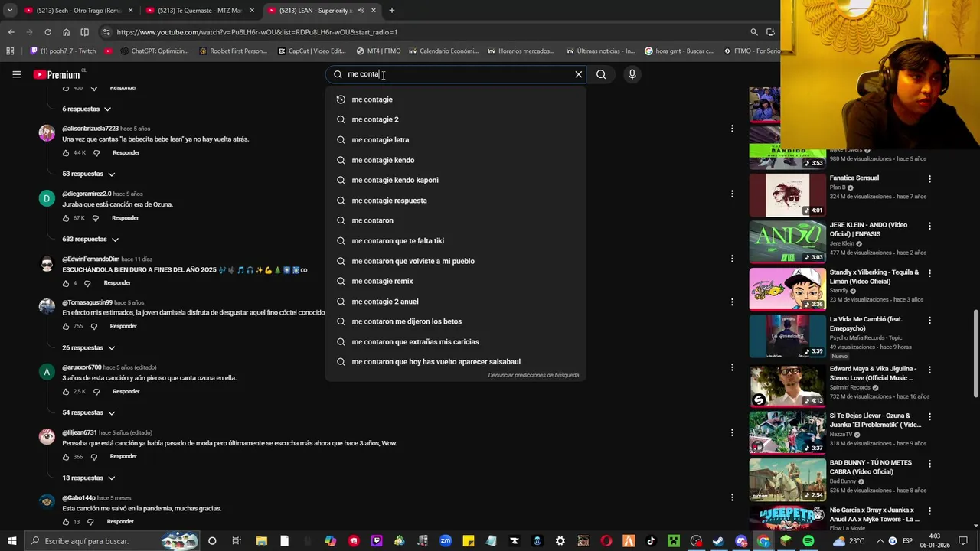Go back in the browser

pyautogui.click(x=11, y=32)
